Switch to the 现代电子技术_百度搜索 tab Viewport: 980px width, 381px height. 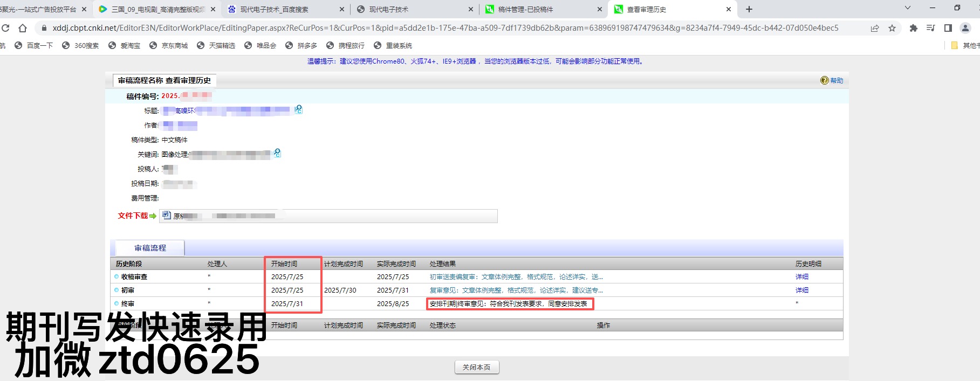tap(274, 9)
